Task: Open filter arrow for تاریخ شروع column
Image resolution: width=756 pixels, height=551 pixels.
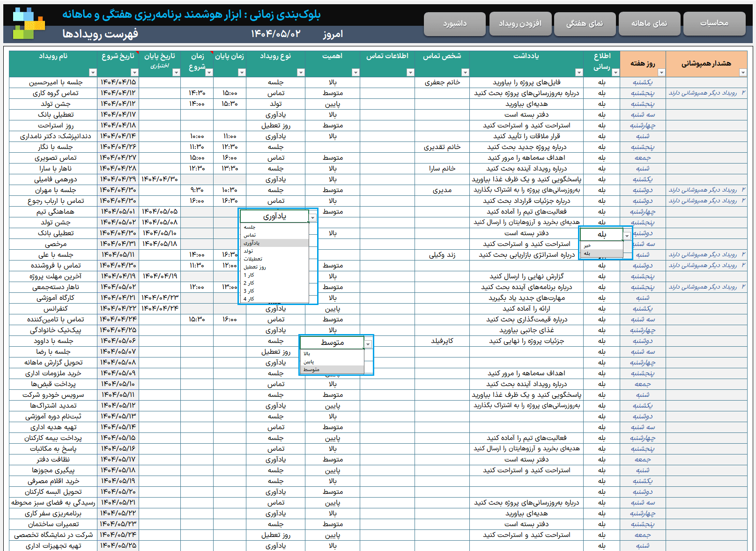Action: 134,72
